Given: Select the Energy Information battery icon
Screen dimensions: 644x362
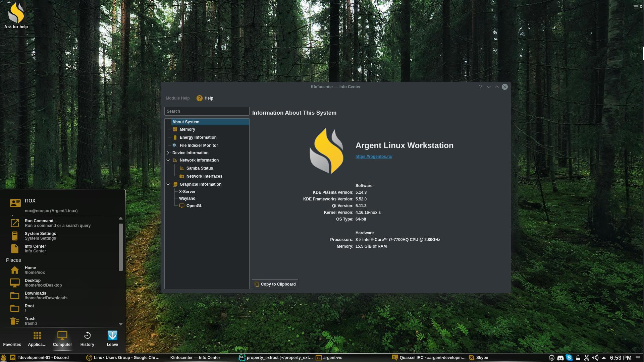Looking at the screenshot, I should point(175,137).
